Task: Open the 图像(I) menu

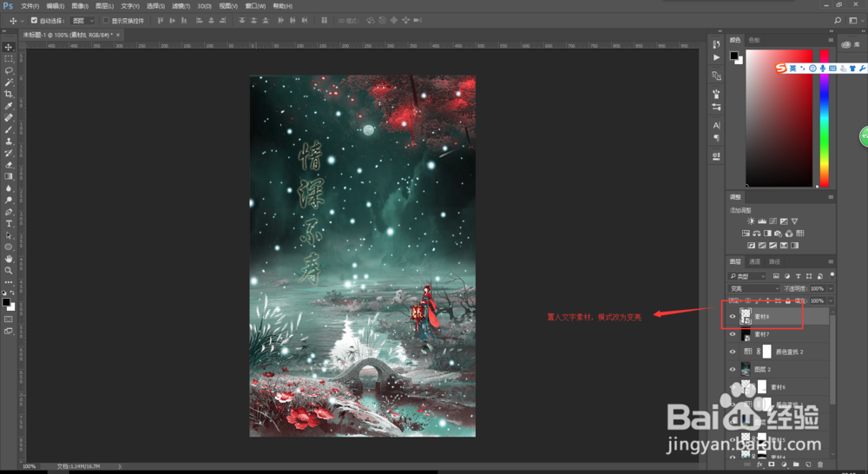Action: tap(80, 6)
